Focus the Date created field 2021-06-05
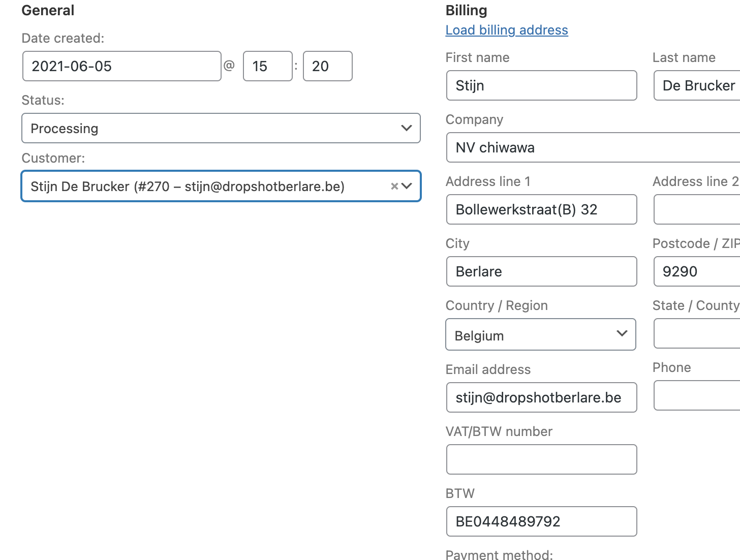The width and height of the screenshot is (740, 560). (122, 66)
